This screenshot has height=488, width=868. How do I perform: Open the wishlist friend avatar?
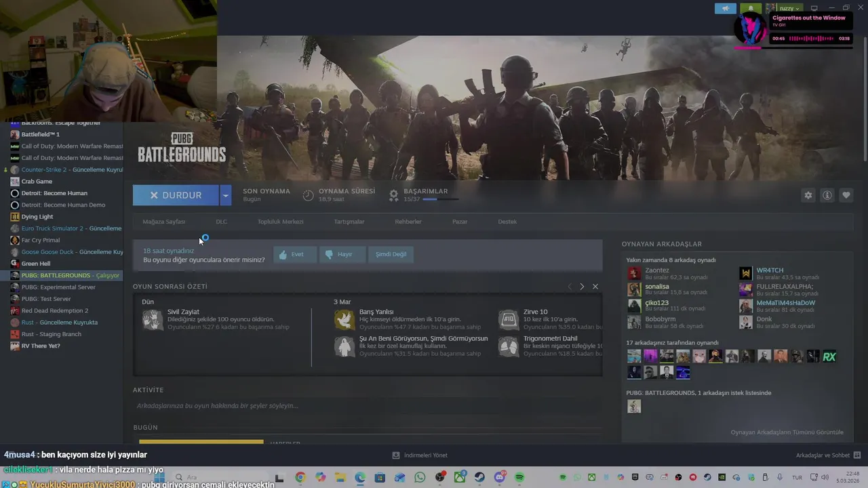(634, 406)
